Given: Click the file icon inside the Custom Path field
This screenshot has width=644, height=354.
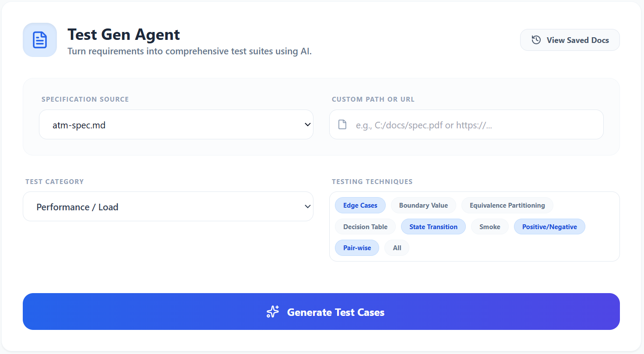Looking at the screenshot, I should coord(342,124).
